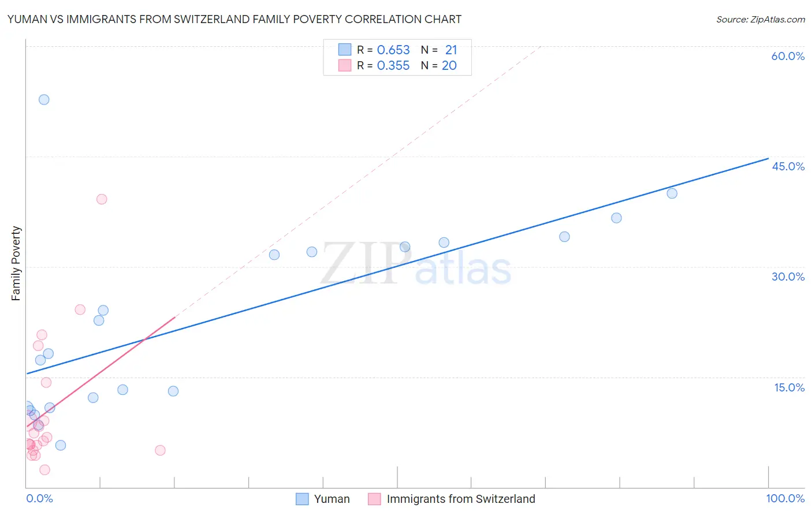Click the 45.0% y-axis label
The image size is (812, 515).
pyautogui.click(x=788, y=166)
